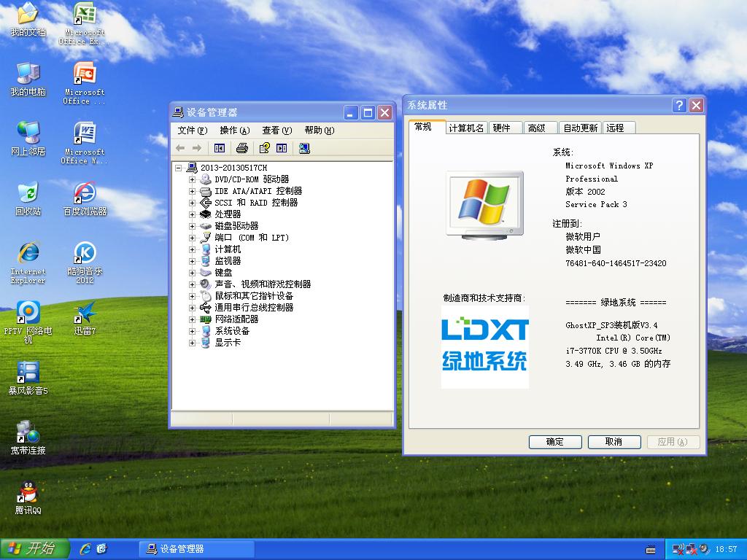
Task: Select the PPTV网络电视 desktop shortcut
Action: [x=28, y=323]
